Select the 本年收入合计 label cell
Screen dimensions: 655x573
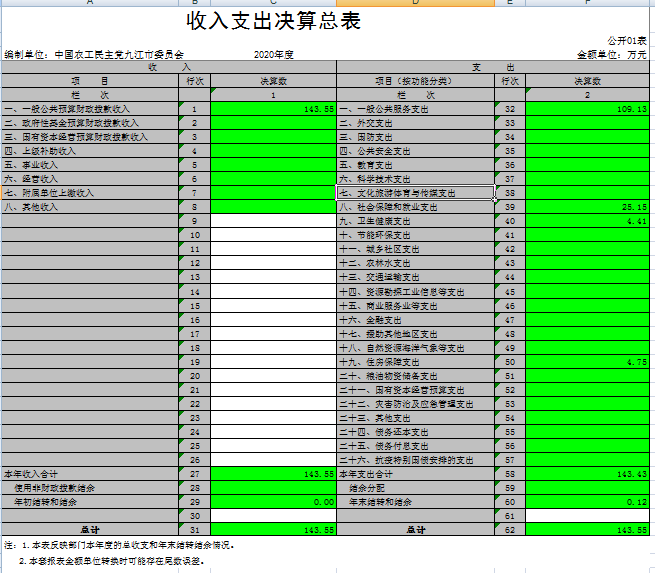tap(89, 474)
